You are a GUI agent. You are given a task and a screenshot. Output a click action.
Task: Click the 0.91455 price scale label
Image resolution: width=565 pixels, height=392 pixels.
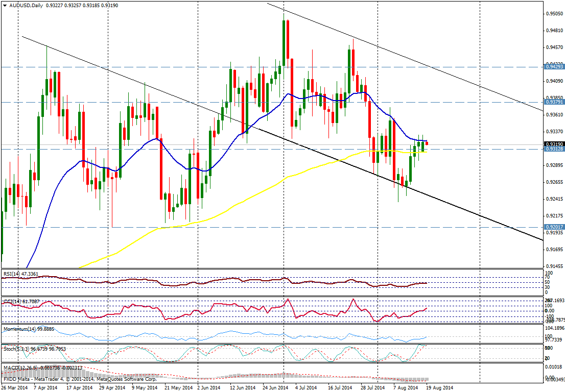pos(554,266)
